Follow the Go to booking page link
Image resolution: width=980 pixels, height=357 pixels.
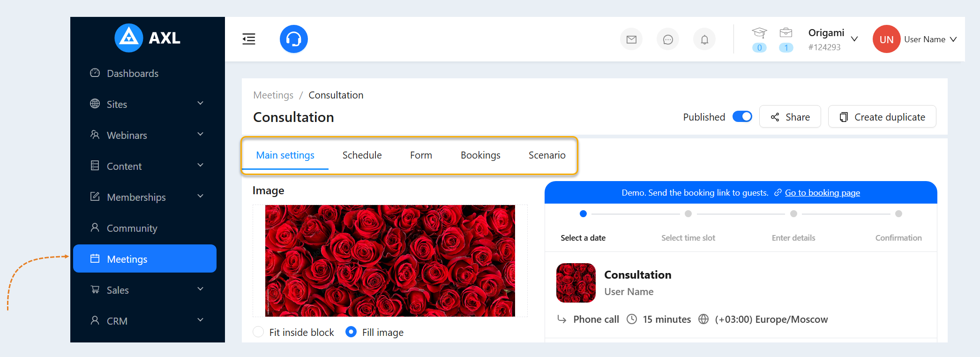[x=823, y=193]
